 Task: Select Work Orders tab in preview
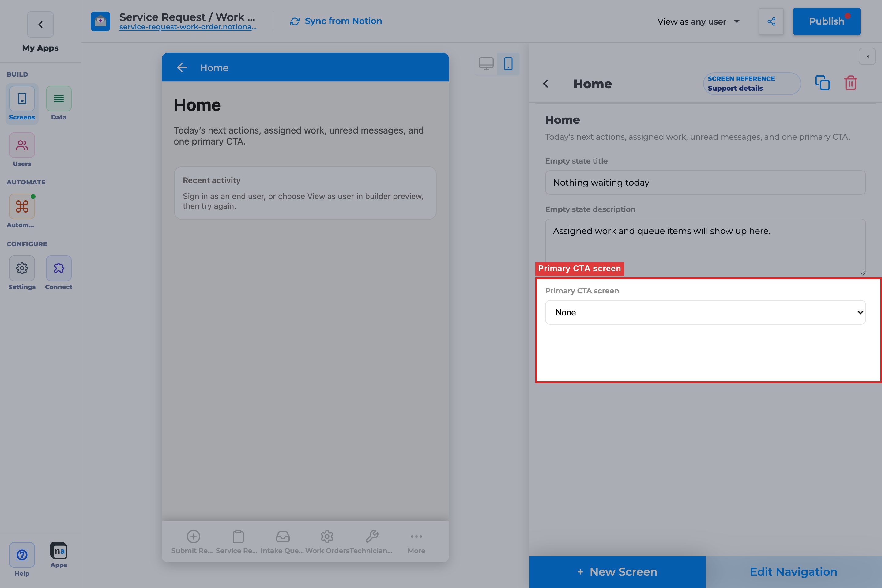327,542
